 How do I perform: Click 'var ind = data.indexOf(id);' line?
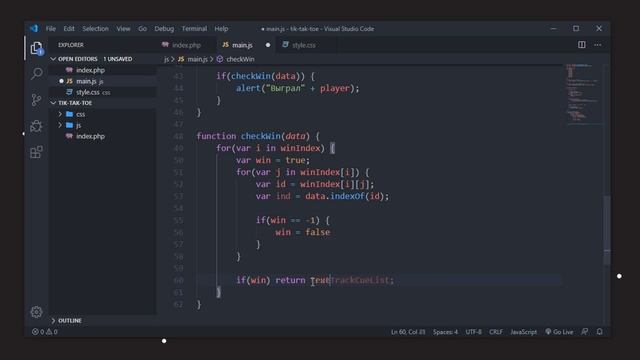[322, 196]
